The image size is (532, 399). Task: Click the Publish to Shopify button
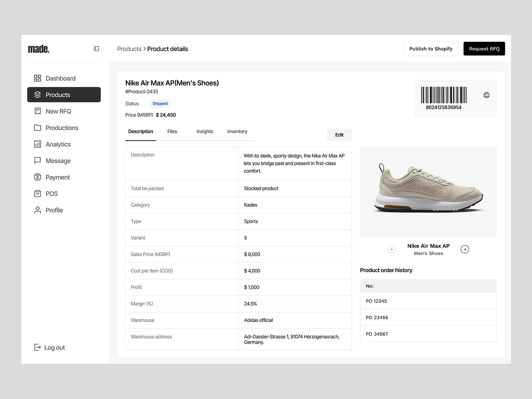431,49
